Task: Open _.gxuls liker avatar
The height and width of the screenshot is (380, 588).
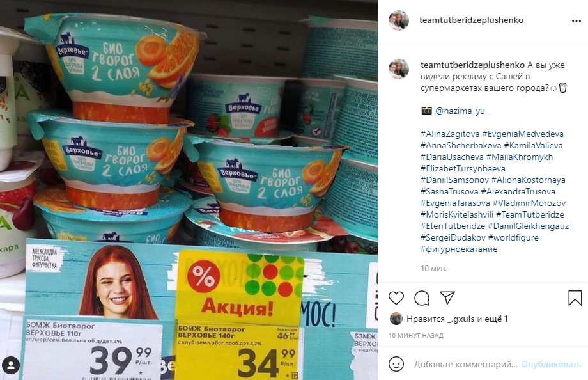Action: [396, 319]
